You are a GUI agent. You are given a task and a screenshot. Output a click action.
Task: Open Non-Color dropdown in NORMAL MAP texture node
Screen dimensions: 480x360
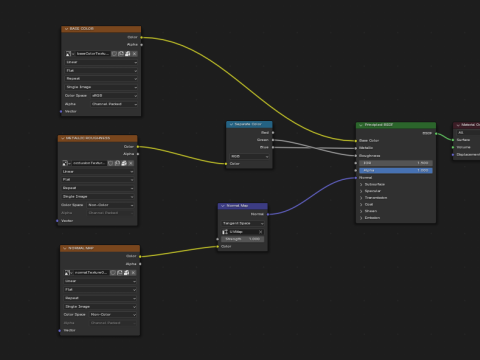tap(113, 315)
